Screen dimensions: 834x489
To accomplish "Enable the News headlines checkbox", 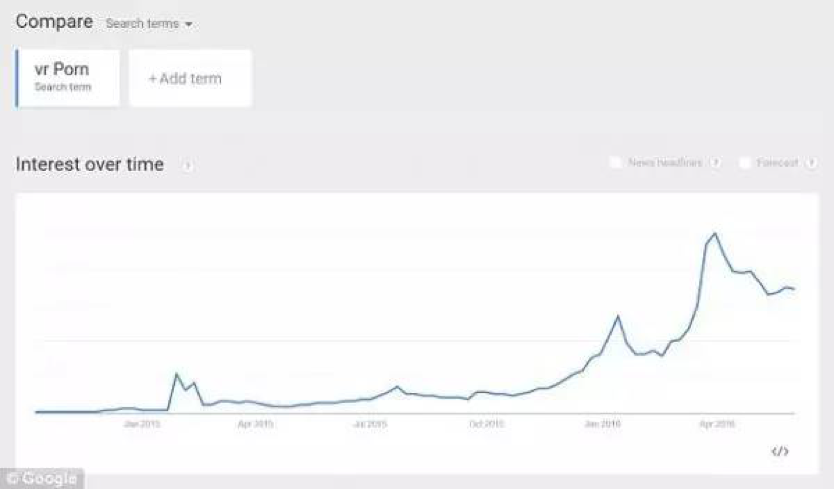I will point(615,162).
